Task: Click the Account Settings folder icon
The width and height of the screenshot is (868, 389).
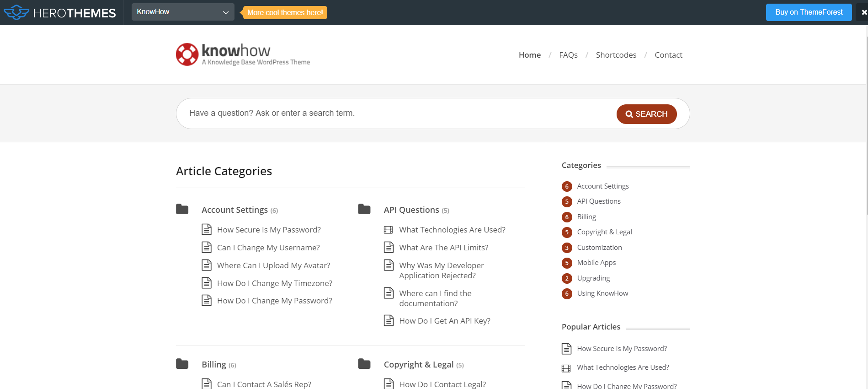Action: tap(182, 209)
